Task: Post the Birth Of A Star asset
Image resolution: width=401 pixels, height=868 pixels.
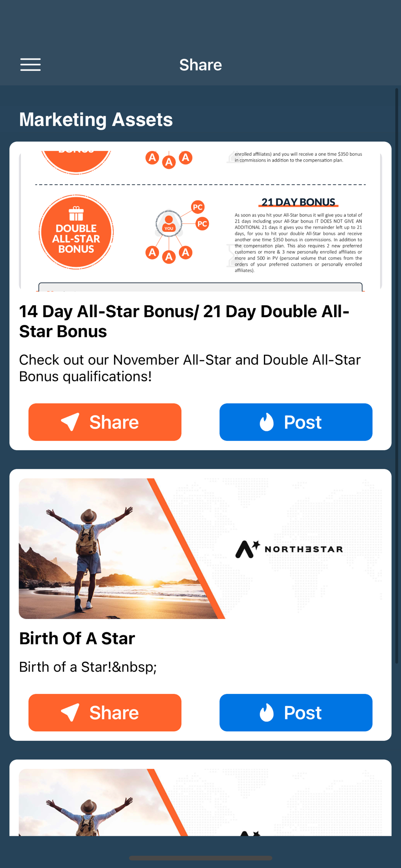Action: click(296, 713)
